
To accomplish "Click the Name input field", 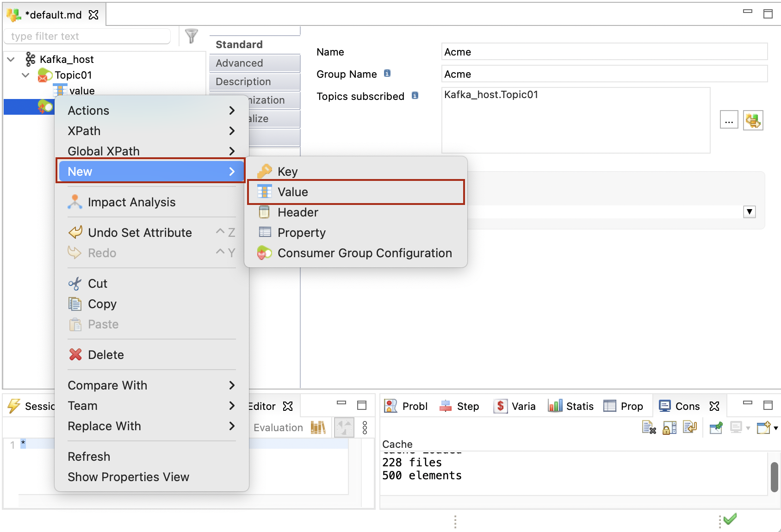I will pos(604,52).
